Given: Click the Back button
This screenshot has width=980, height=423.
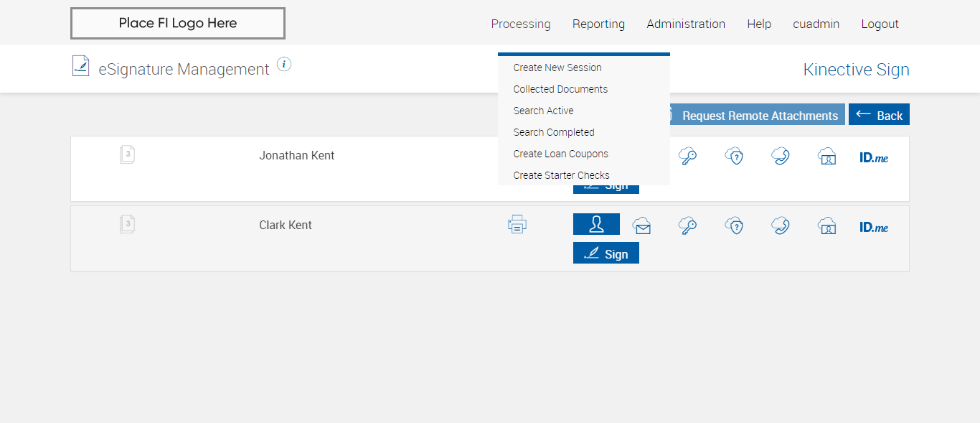Looking at the screenshot, I should [x=879, y=115].
